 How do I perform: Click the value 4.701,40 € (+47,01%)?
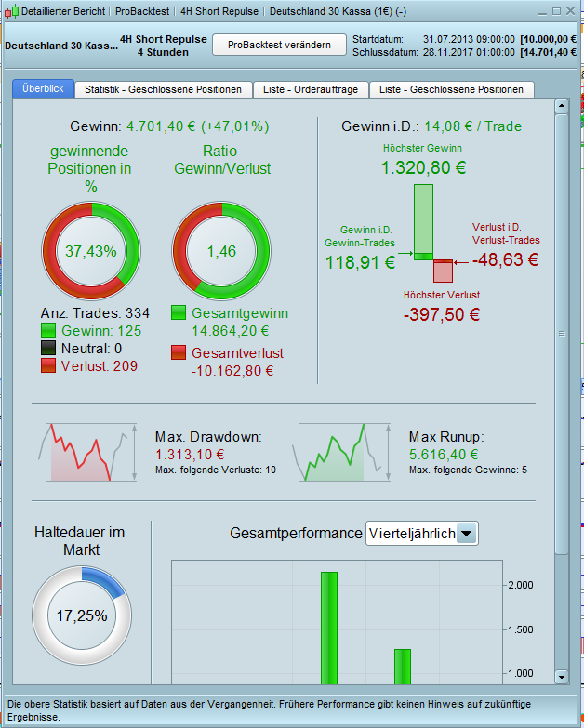tap(198, 126)
